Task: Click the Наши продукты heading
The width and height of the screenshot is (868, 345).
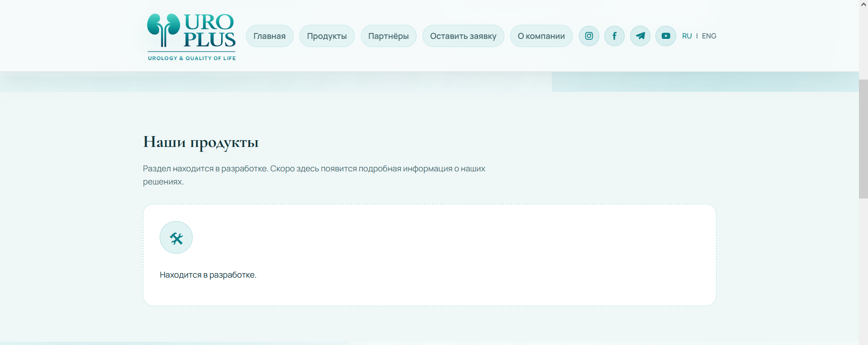Action: pyautogui.click(x=201, y=142)
